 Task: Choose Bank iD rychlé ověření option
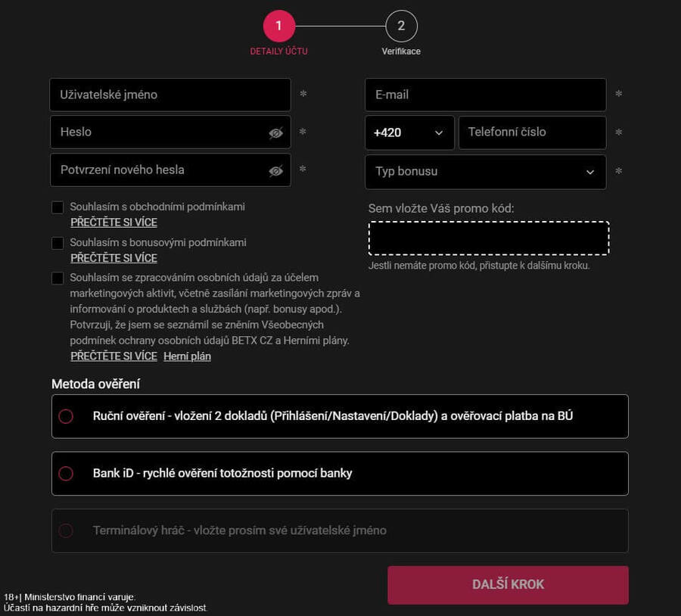(66, 474)
